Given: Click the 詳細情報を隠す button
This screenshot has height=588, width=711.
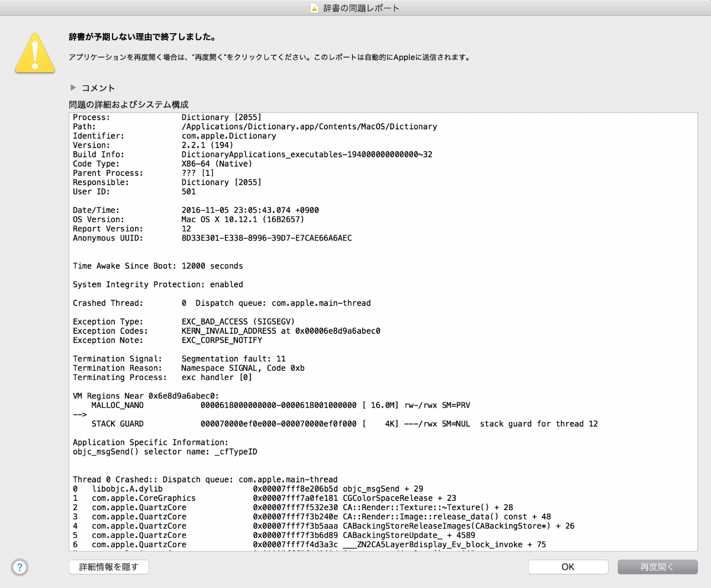Looking at the screenshot, I should point(109,567).
